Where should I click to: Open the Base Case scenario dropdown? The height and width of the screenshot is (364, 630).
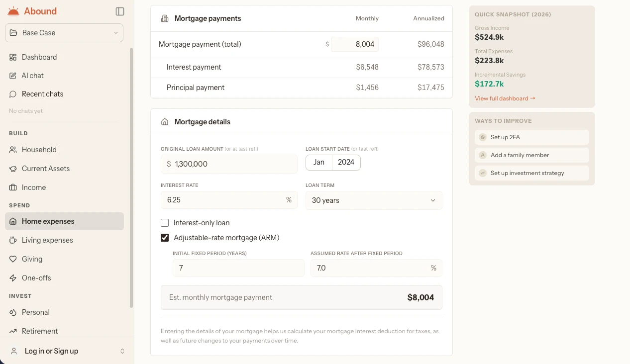64,33
